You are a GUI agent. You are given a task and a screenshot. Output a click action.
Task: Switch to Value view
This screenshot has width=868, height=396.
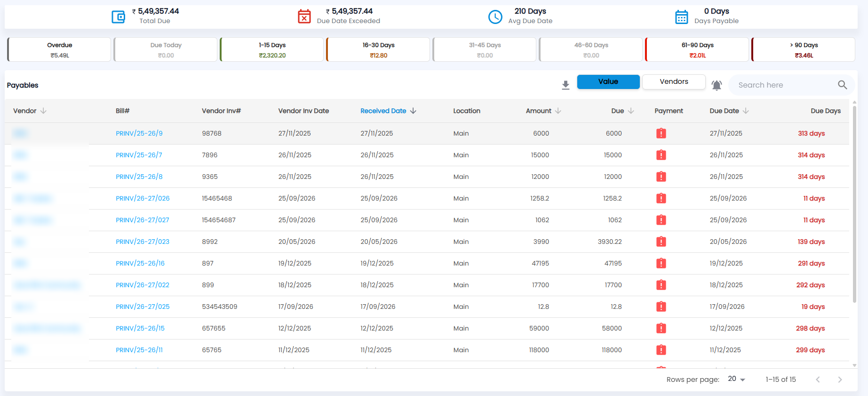pos(608,81)
